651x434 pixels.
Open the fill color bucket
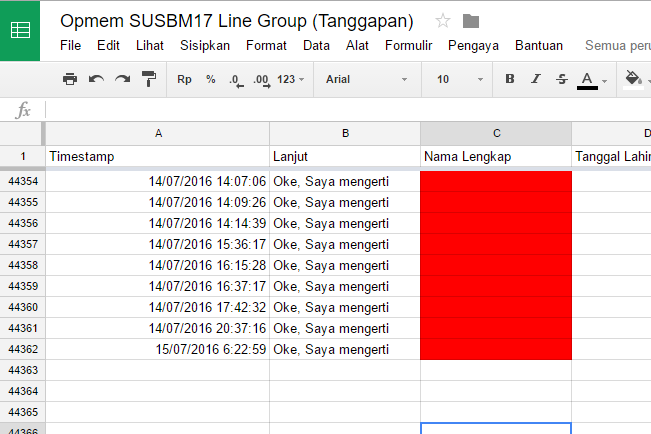(634, 79)
